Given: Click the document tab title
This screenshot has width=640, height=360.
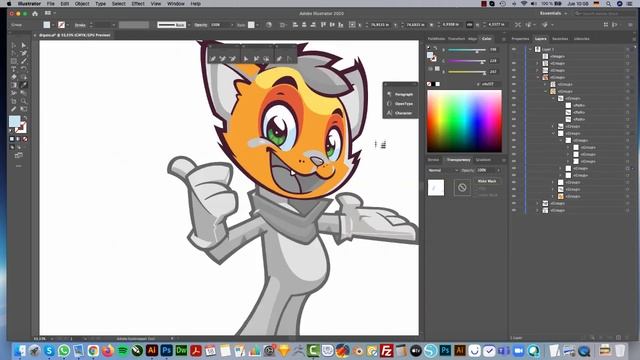Looking at the screenshot, I should point(75,35).
